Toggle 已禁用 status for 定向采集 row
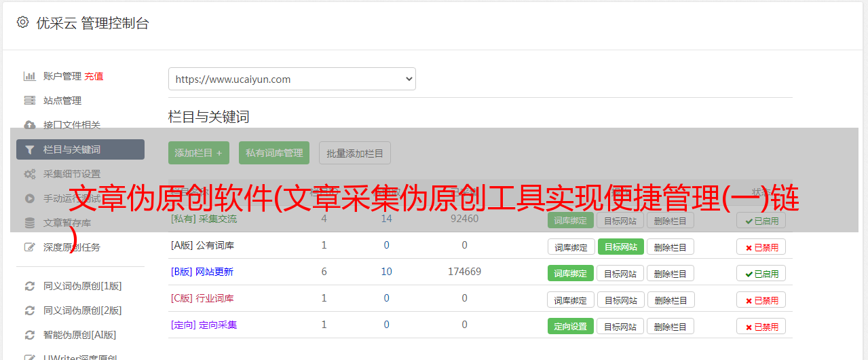The width and height of the screenshot is (868, 360). (x=761, y=326)
